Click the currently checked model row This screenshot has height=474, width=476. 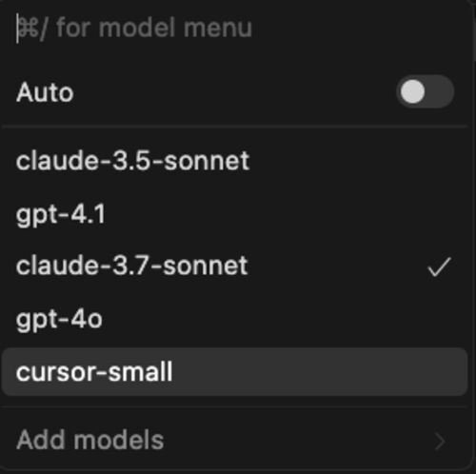pyautogui.click(x=235, y=266)
